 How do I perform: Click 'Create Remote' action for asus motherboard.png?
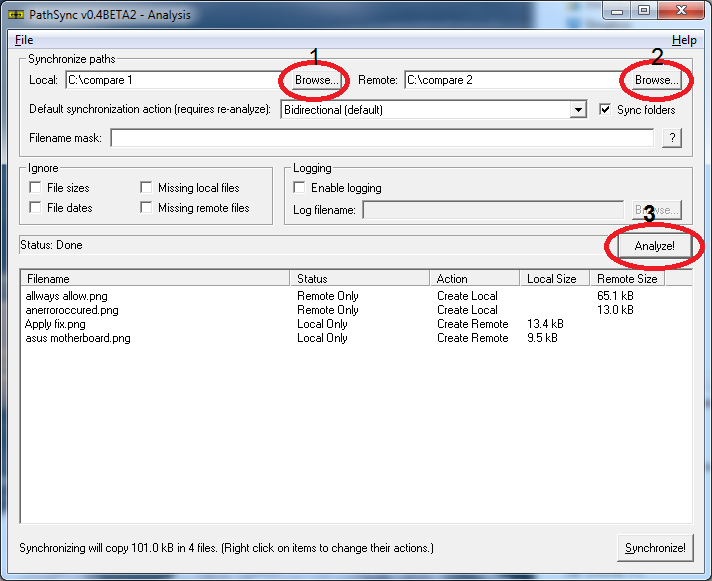(473, 338)
